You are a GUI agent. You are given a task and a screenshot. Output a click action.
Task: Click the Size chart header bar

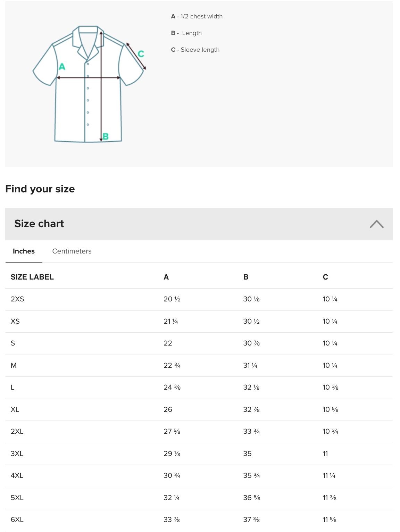(x=199, y=224)
